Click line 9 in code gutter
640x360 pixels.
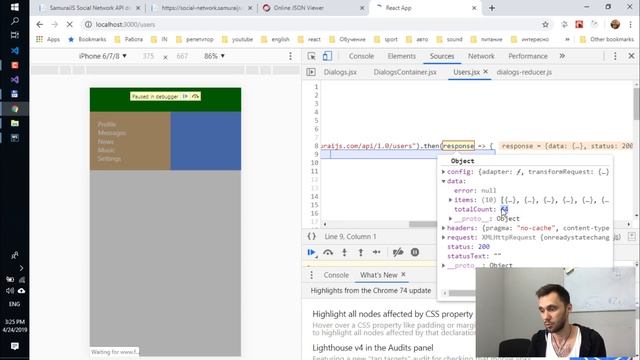316,154
